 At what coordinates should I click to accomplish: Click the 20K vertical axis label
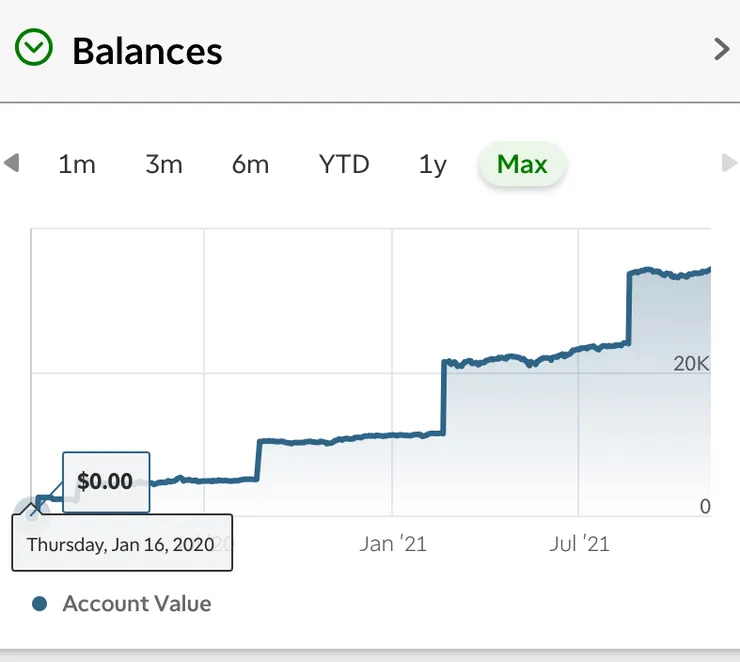point(691,363)
